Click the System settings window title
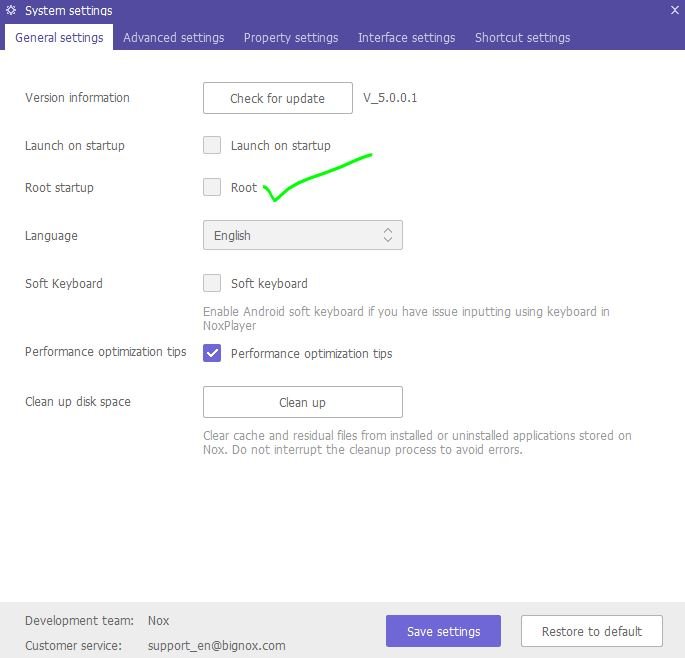 pyautogui.click(x=69, y=10)
